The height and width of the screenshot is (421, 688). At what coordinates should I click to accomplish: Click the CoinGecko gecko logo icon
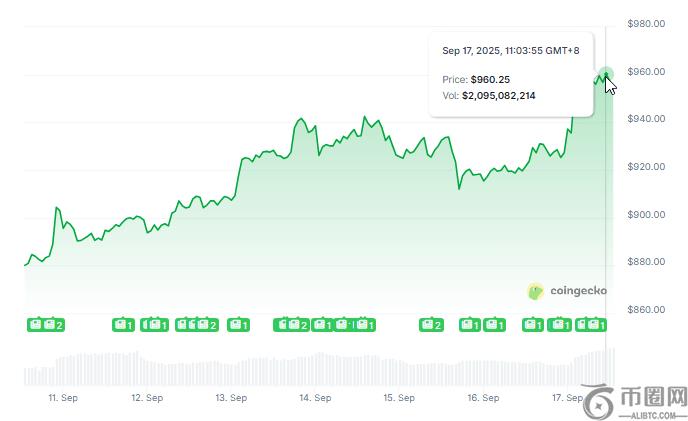535,291
